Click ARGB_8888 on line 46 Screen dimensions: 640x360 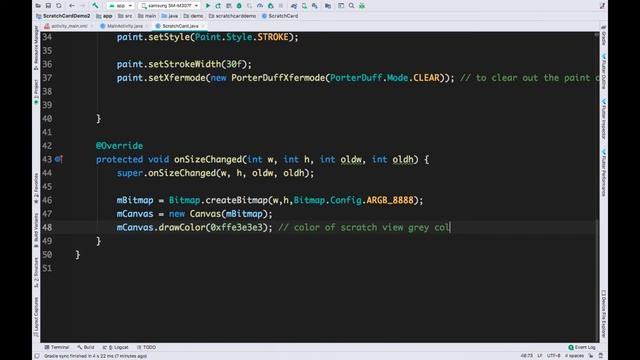(390, 200)
